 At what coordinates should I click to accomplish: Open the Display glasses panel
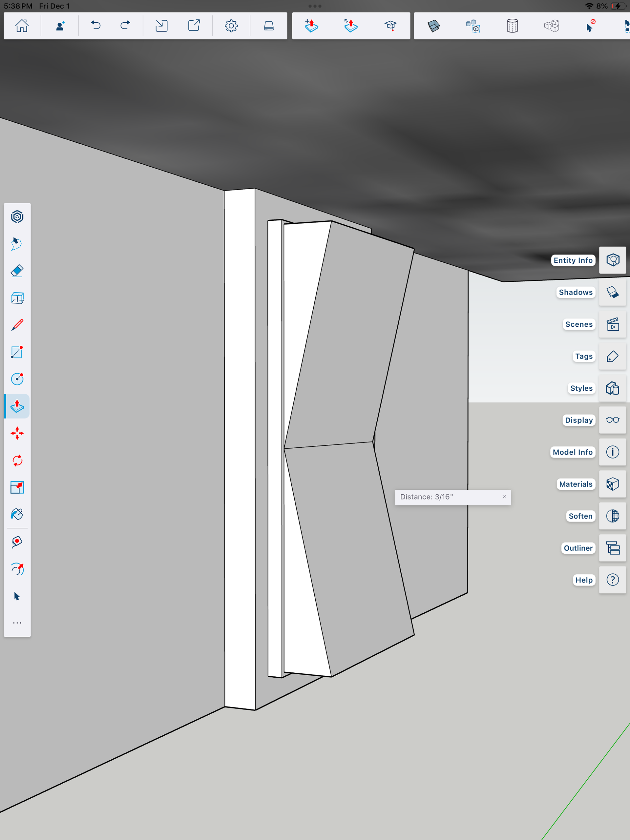point(612,420)
